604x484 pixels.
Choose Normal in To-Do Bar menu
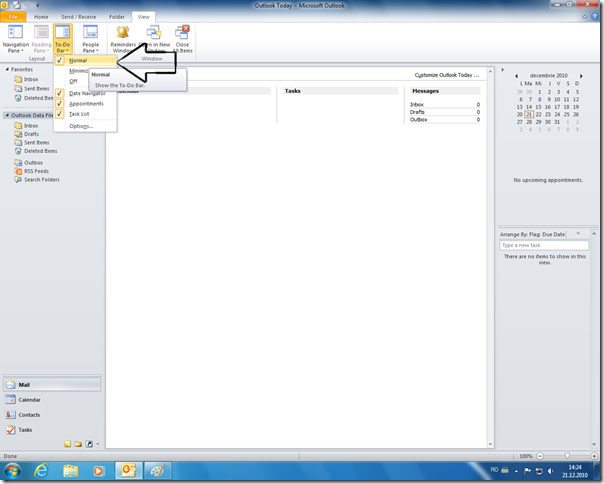click(x=85, y=60)
